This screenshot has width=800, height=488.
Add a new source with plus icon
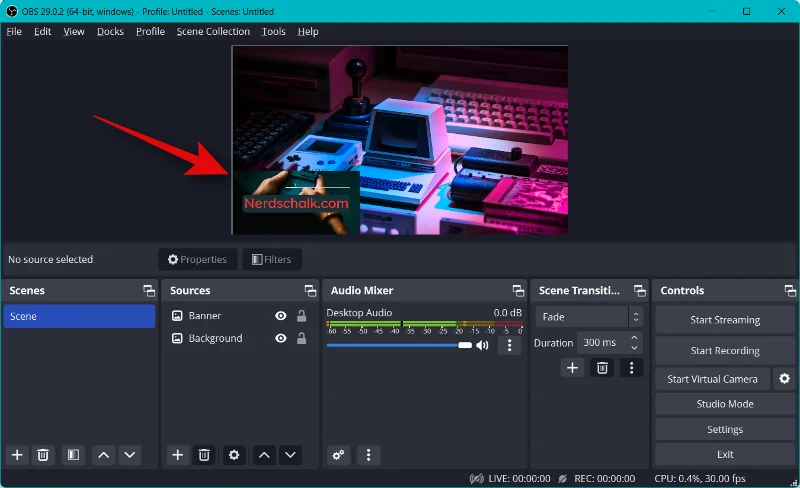click(x=178, y=455)
